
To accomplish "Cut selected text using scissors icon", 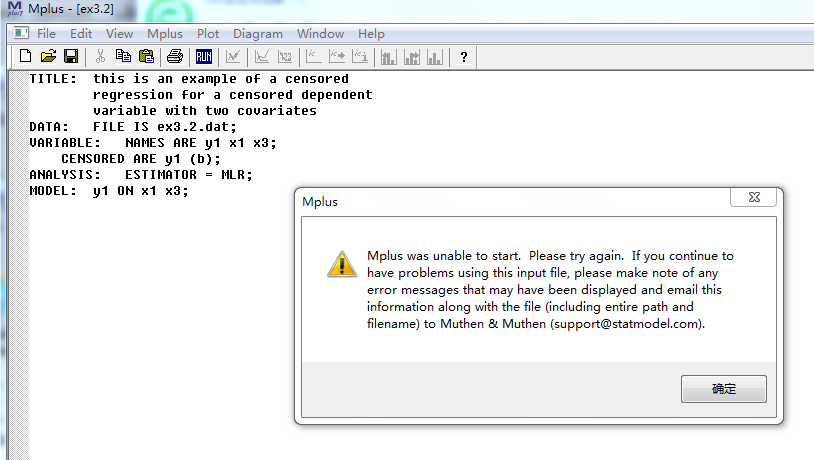I will point(100,56).
